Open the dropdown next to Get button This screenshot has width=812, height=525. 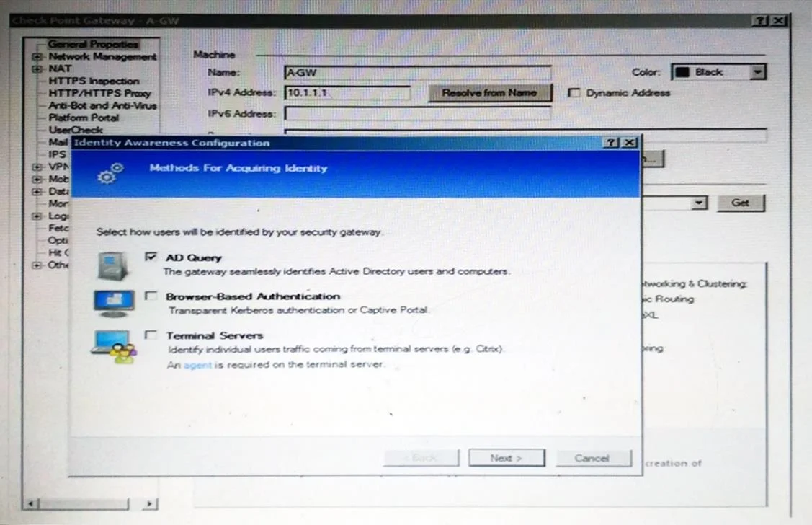(x=699, y=203)
